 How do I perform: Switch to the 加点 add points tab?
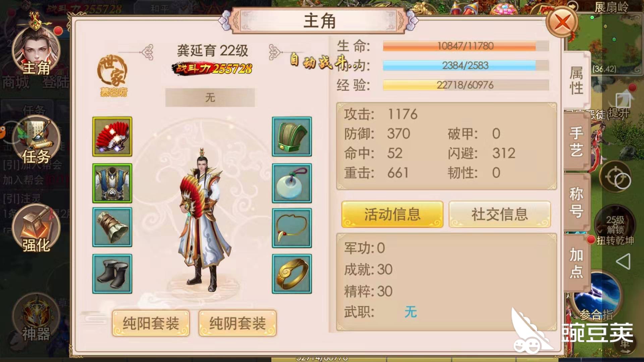point(577,263)
